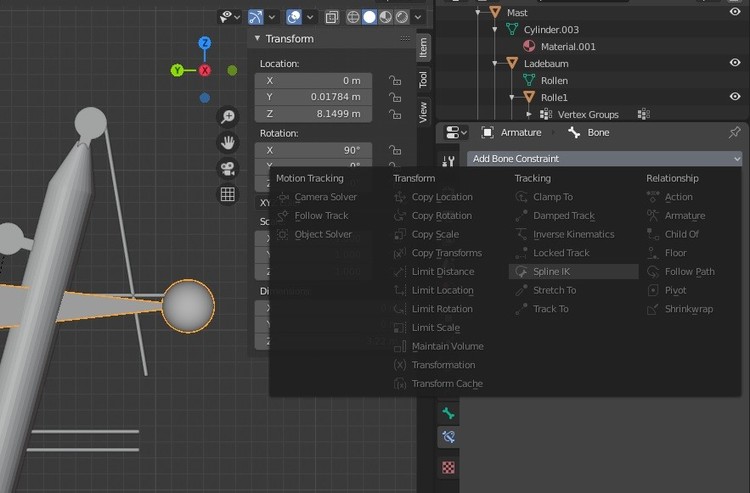
Task: Open the shading options dropdown
Action: click(x=418, y=17)
